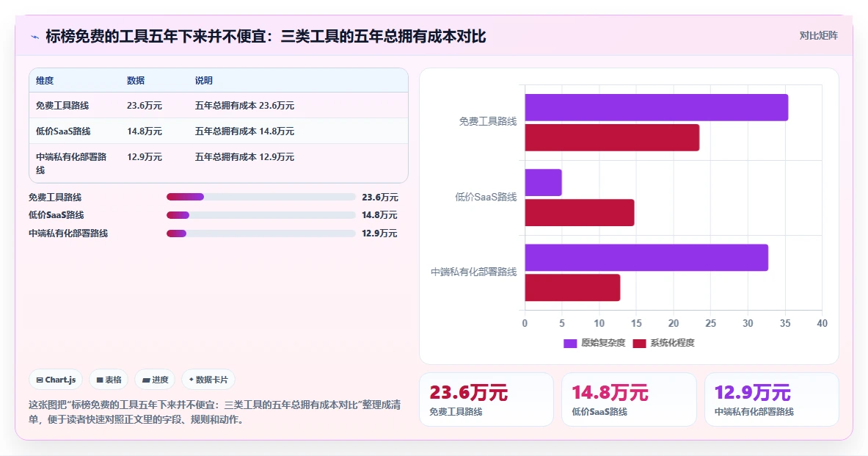This screenshot has height=456, width=868.
Task: Toggle the 原始复杂度 legend swatch
Action: (570, 343)
